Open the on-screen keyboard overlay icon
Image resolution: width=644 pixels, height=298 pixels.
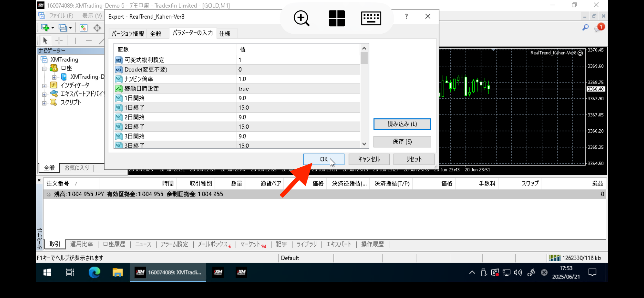[x=371, y=18]
